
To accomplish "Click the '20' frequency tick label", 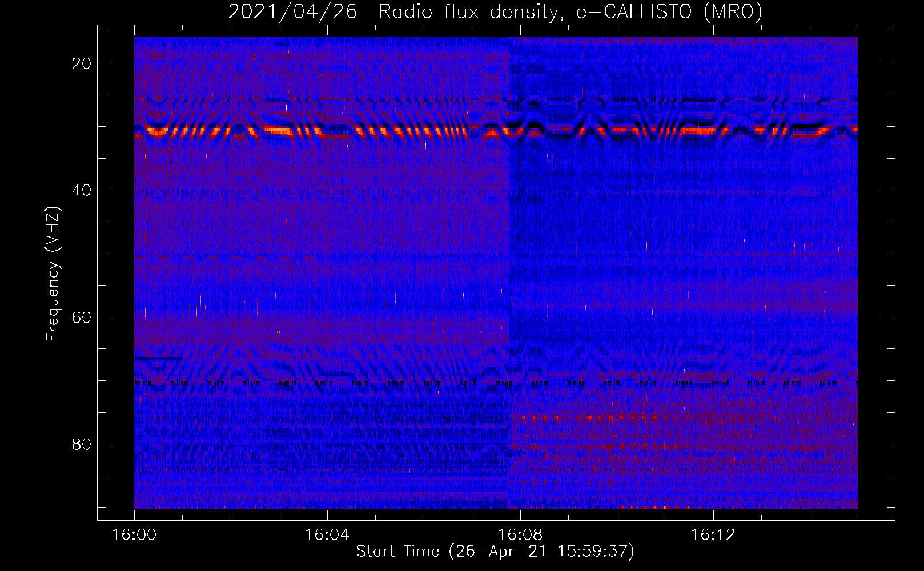I will [x=82, y=63].
